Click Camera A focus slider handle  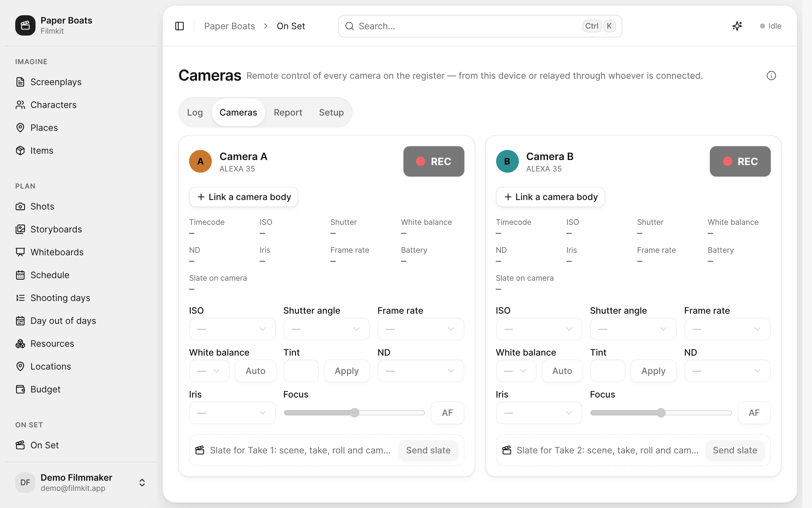click(355, 412)
